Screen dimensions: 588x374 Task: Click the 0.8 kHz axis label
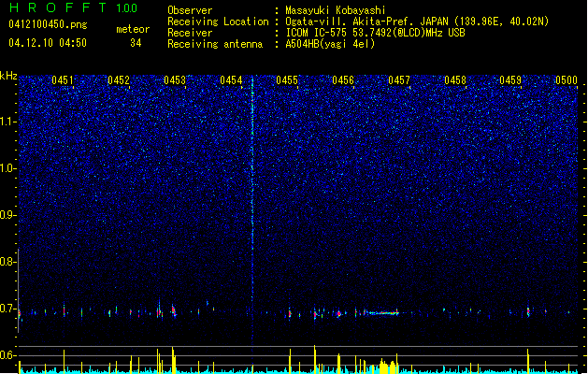tap(8, 262)
